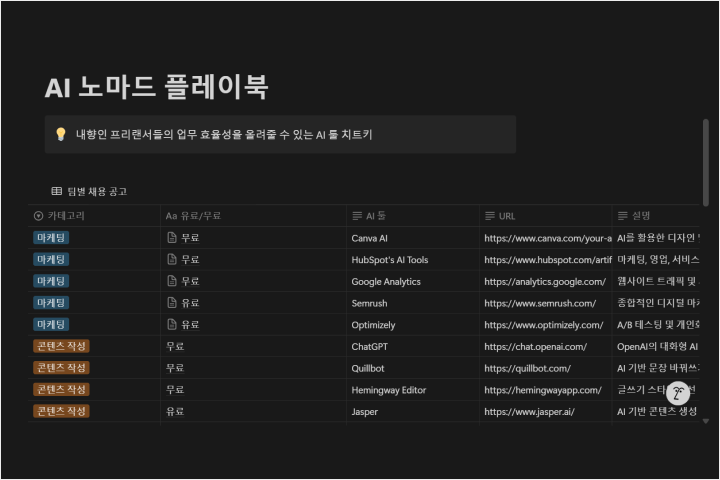Click the page icon in HubSpot's AI Tools row

[172, 260]
